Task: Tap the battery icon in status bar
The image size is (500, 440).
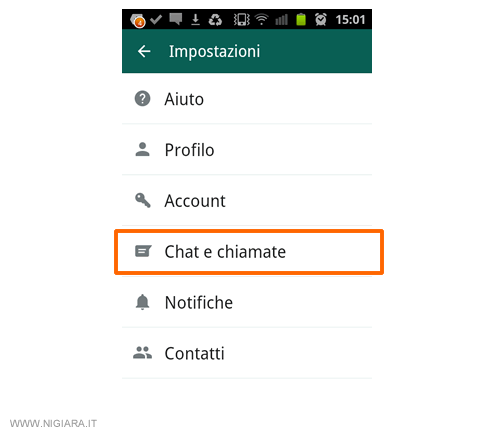Action: [301, 19]
